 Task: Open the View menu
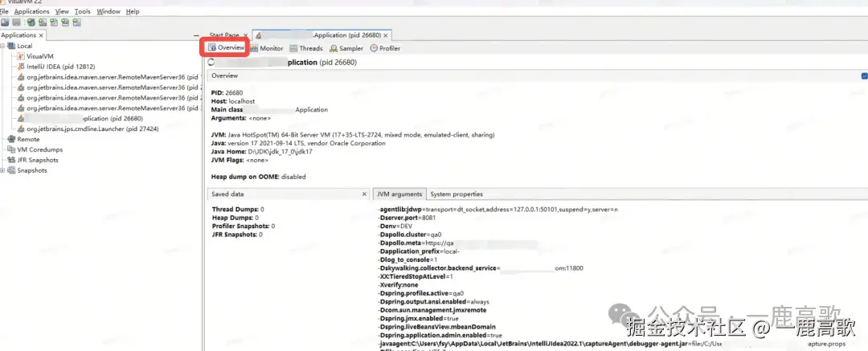[62, 11]
